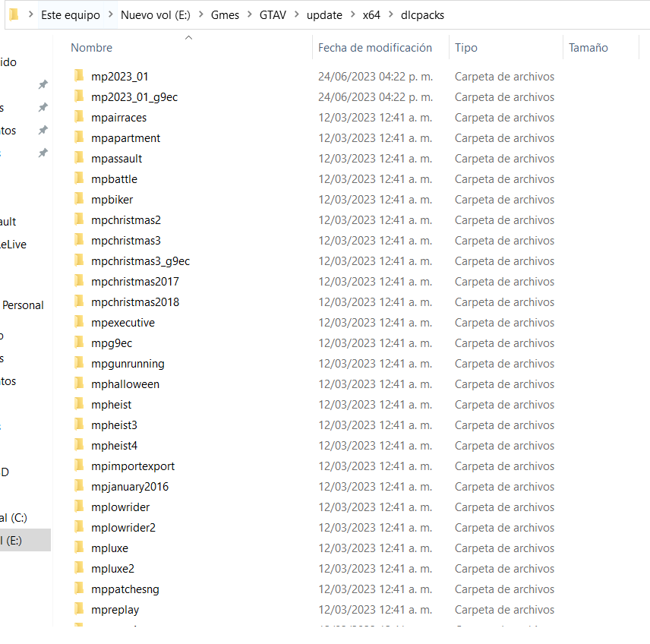
Task: Navigate to update breadcrumb segment
Action: coord(324,15)
